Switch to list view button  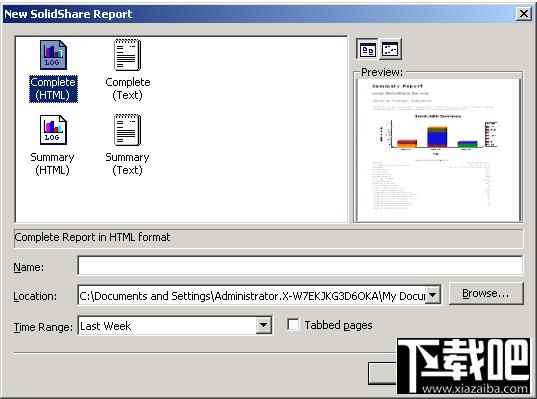[390, 50]
